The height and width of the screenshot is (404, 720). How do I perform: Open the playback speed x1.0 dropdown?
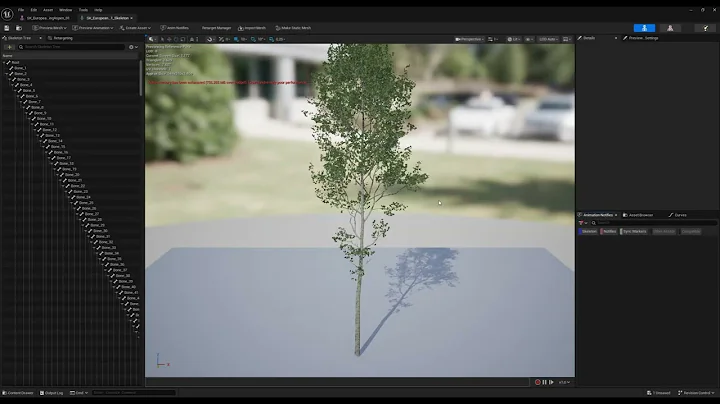564,382
